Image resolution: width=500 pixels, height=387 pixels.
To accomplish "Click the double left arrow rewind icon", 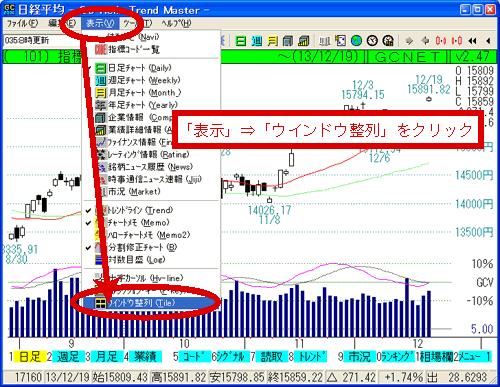I will click(472, 41).
